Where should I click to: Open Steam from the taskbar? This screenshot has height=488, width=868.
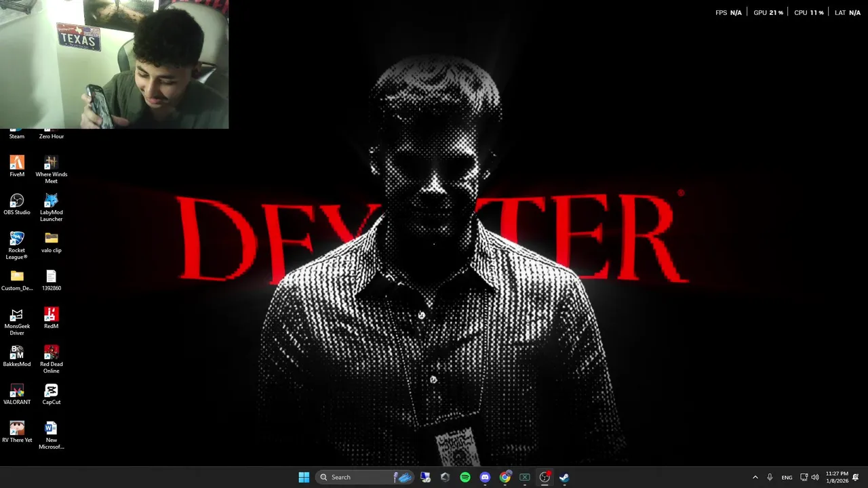coord(564,477)
